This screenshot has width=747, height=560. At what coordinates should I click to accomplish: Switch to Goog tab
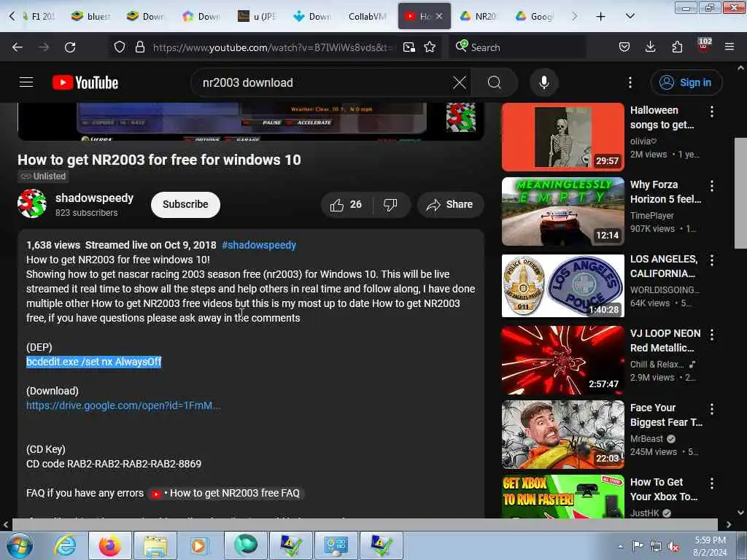[535, 16]
